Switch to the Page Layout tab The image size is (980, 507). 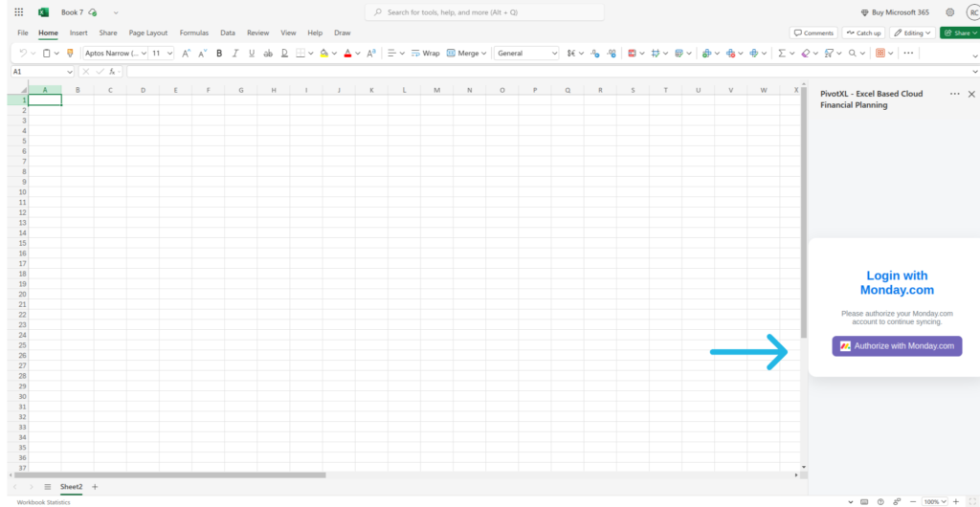(148, 33)
